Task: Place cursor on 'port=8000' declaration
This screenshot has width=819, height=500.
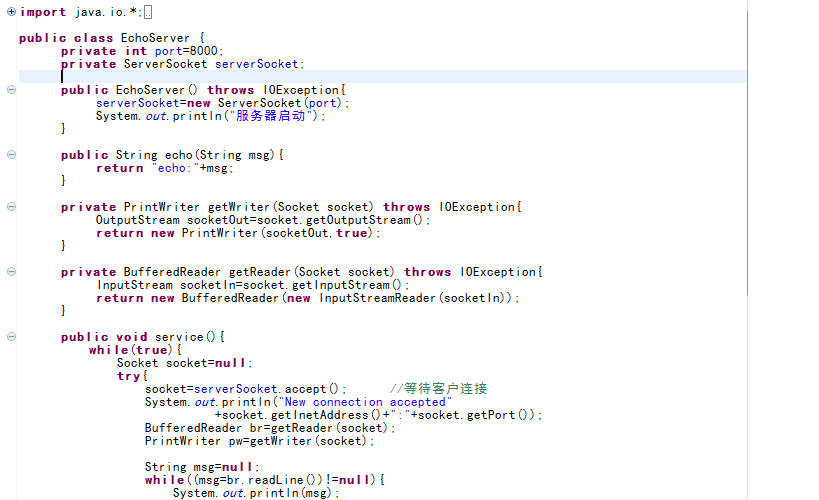Action: (189, 51)
